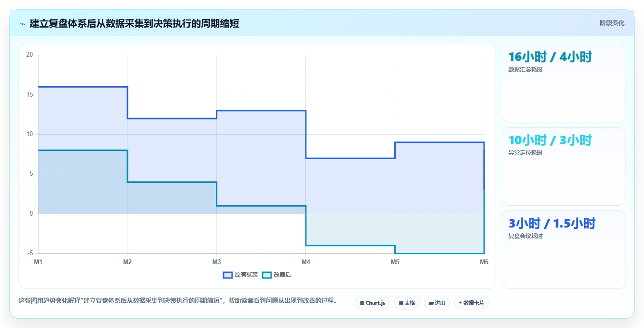Open the 异常定位耗时 card
644x328 pixels.
tap(564, 166)
